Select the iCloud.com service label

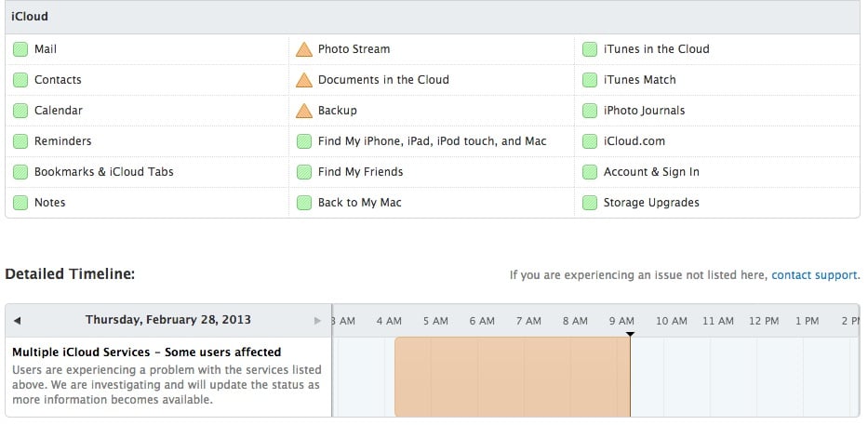pyautogui.click(x=634, y=141)
